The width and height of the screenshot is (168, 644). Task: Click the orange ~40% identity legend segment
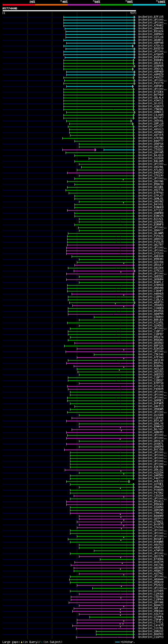pos(51,5)
